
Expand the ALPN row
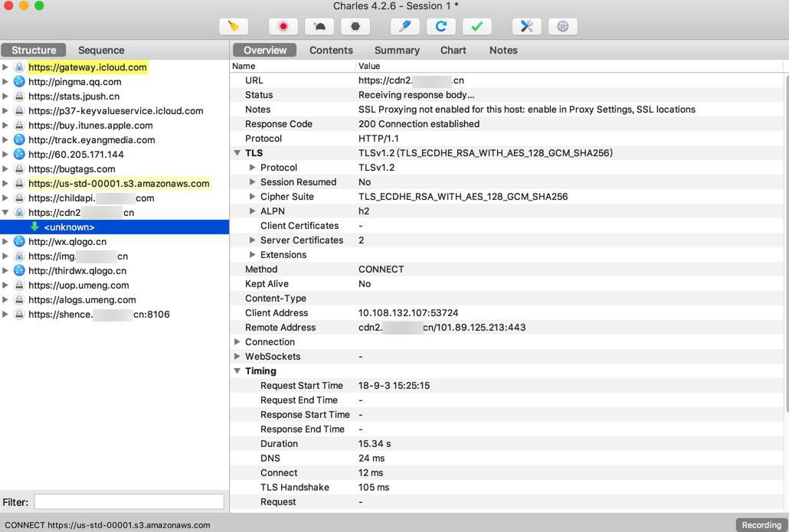point(253,211)
